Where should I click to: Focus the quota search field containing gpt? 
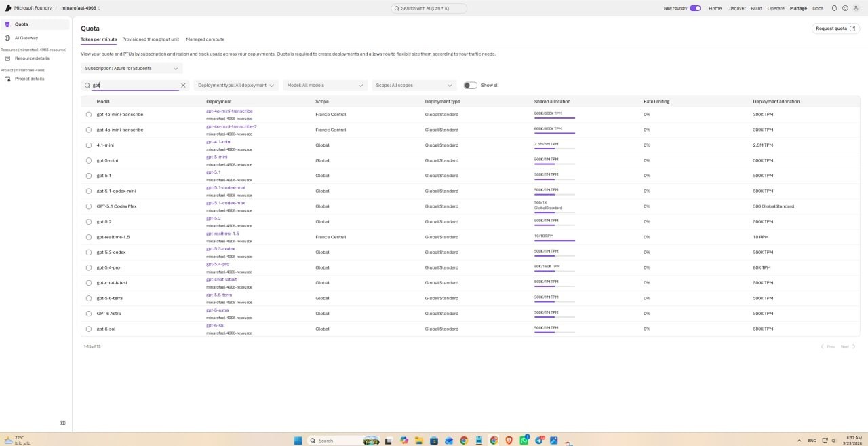click(x=134, y=86)
